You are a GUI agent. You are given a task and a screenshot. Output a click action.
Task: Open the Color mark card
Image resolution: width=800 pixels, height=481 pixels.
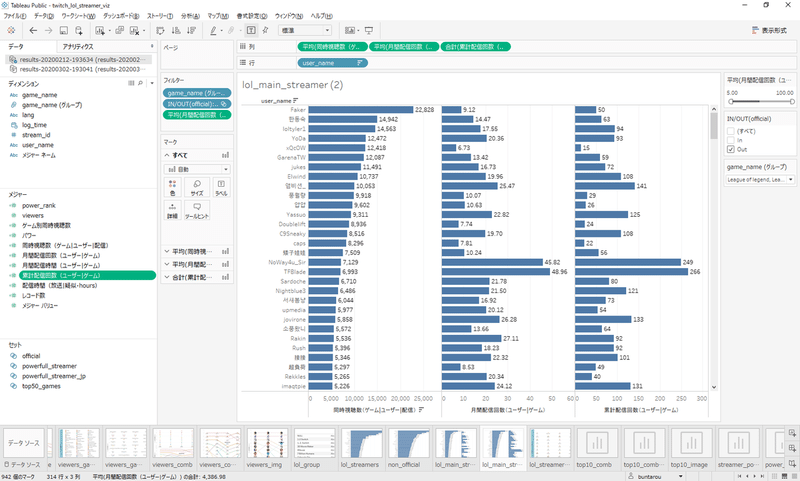click(172, 187)
